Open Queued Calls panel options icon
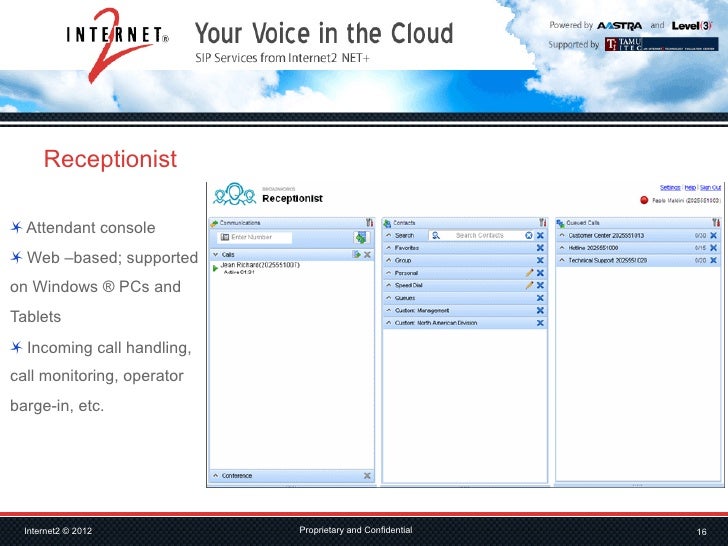Viewport: 728px width, 546px height. [x=716, y=223]
